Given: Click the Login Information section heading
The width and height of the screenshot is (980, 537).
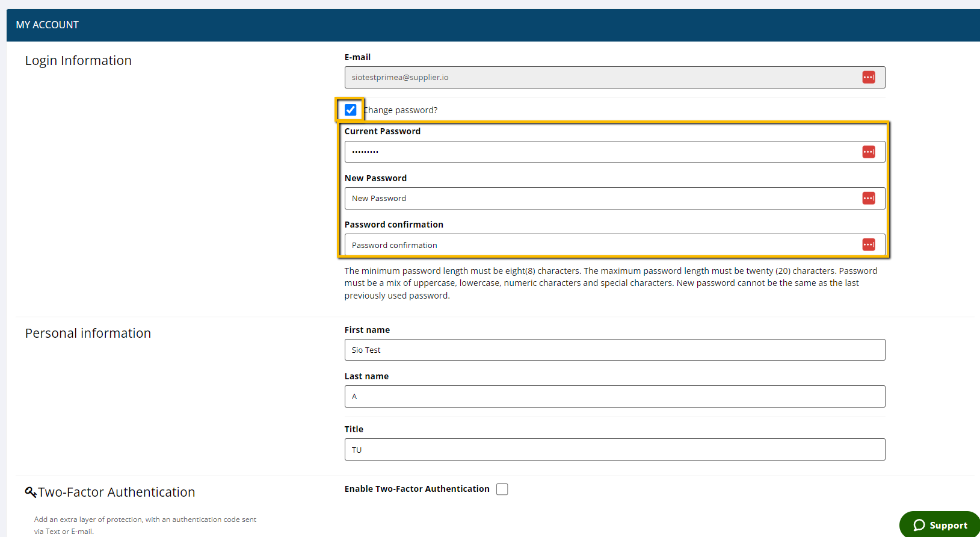Looking at the screenshot, I should [78, 61].
